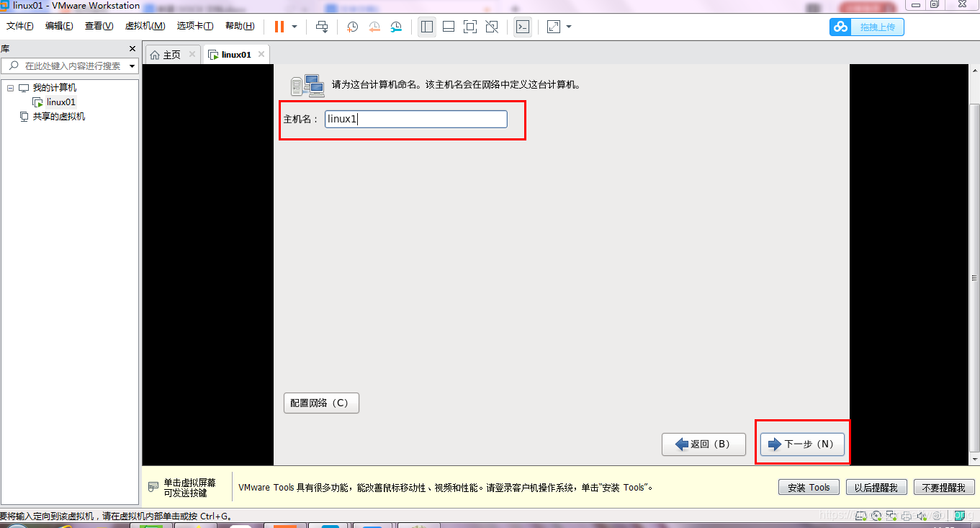Suspend the virtual machine with the pause icon
The width and height of the screenshot is (980, 528).
(x=279, y=27)
